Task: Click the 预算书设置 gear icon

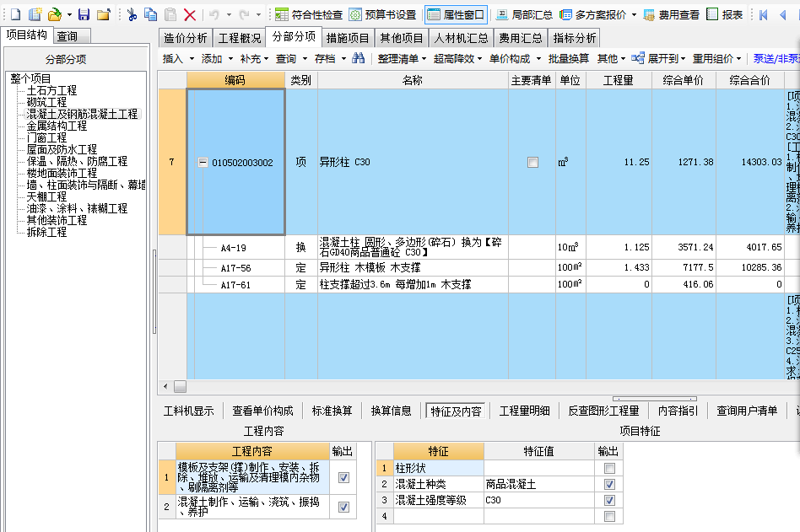Action: [x=355, y=15]
